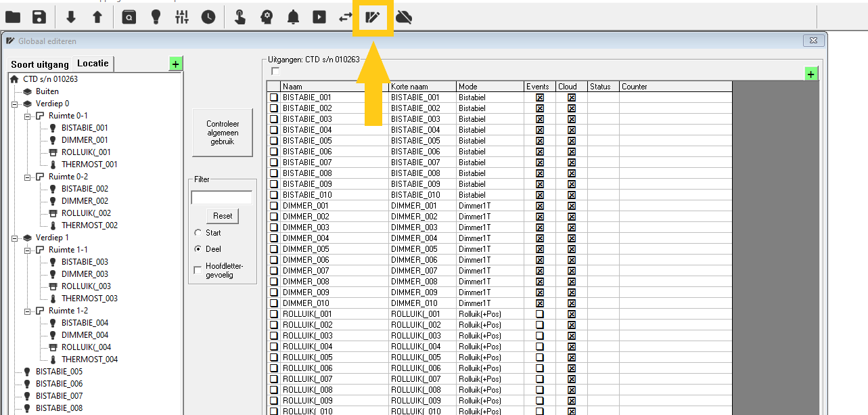The width and height of the screenshot is (868, 415).
Task: Save the project with the floppy disk icon
Action: (39, 17)
